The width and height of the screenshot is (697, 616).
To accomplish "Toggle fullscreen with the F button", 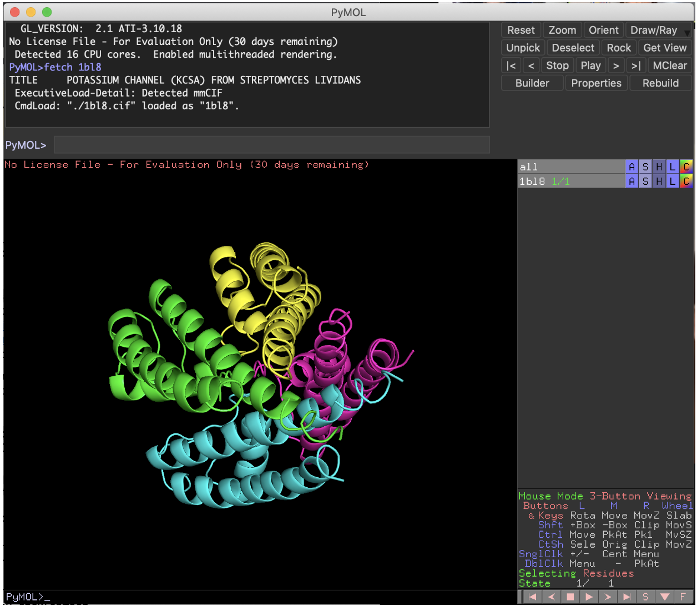I will 683,597.
